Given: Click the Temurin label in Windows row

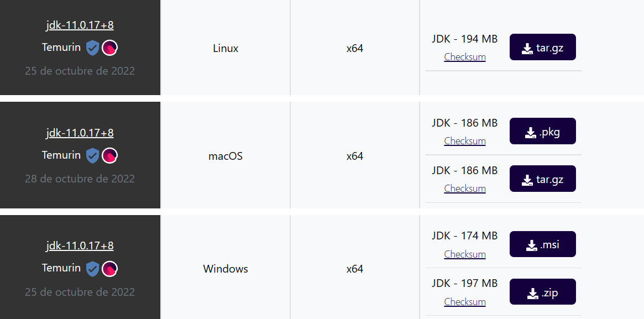Looking at the screenshot, I should (61, 268).
